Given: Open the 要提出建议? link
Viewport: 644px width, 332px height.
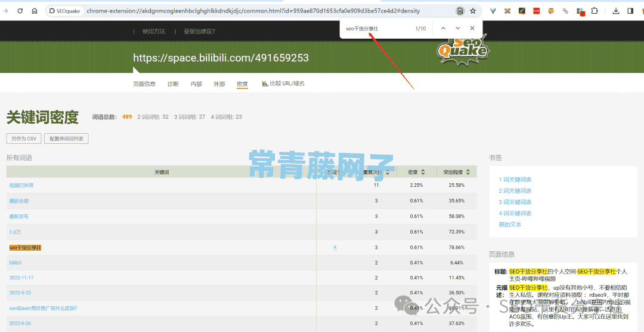Looking at the screenshot, I should pyautogui.click(x=199, y=31).
